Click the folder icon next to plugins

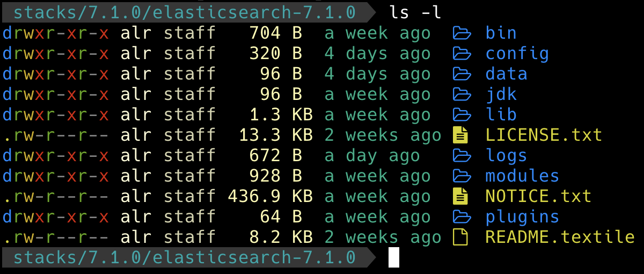pos(462,217)
